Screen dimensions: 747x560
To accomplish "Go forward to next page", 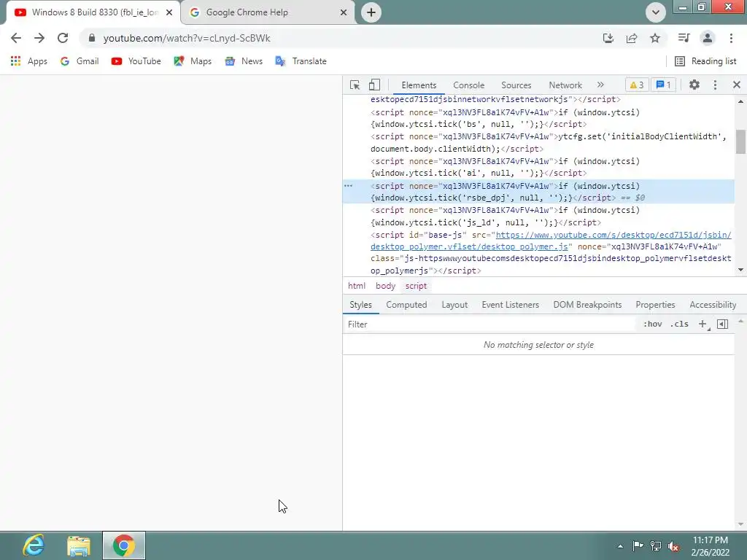I will (39, 38).
